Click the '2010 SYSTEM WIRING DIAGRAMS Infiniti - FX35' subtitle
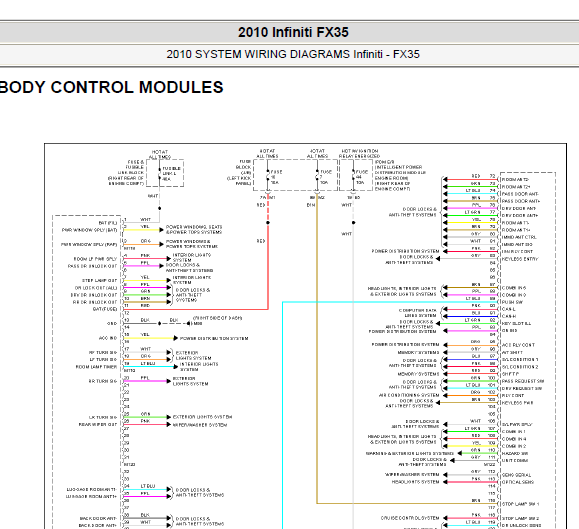Viewport: 579px width, 529px height. coord(293,54)
